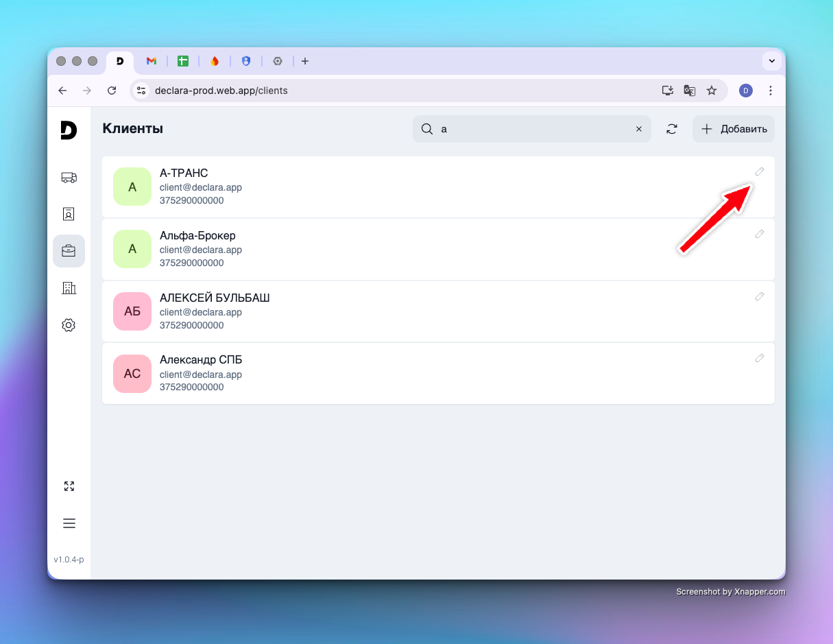Switch to the blue shield browser tab
The height and width of the screenshot is (644, 833).
(x=246, y=61)
